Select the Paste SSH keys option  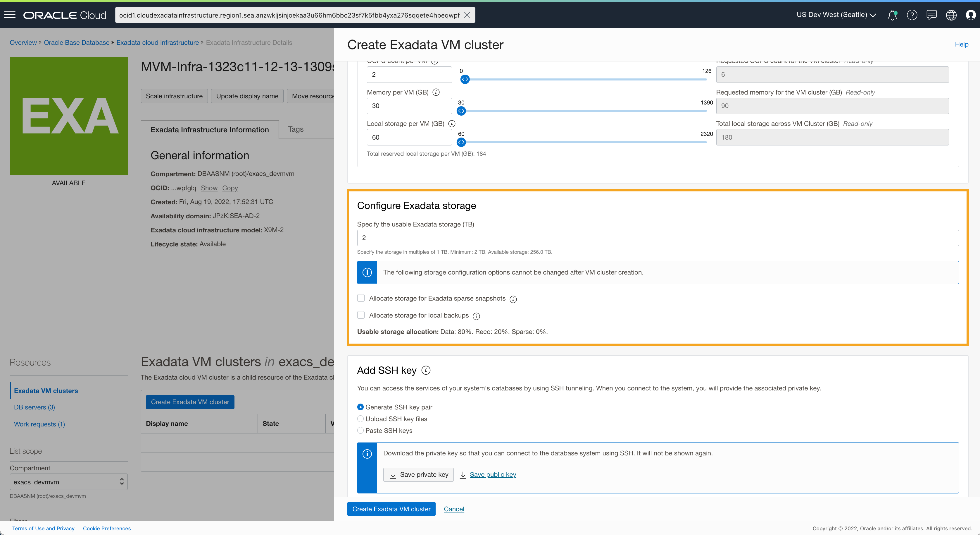[x=360, y=430]
